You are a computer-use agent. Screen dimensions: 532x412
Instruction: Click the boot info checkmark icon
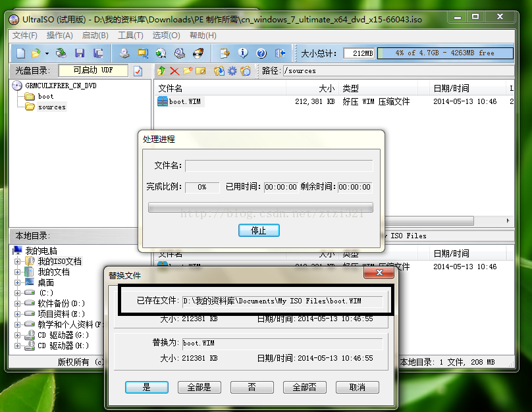pyautogui.click(x=138, y=71)
